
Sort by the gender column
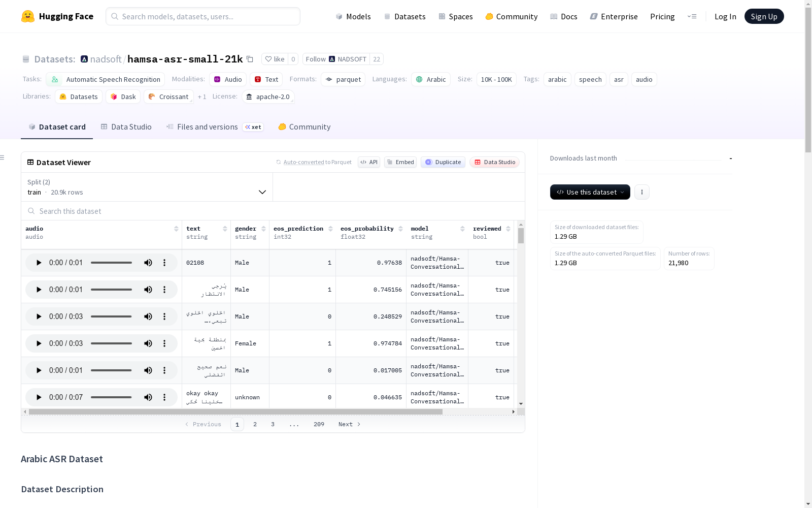click(263, 229)
